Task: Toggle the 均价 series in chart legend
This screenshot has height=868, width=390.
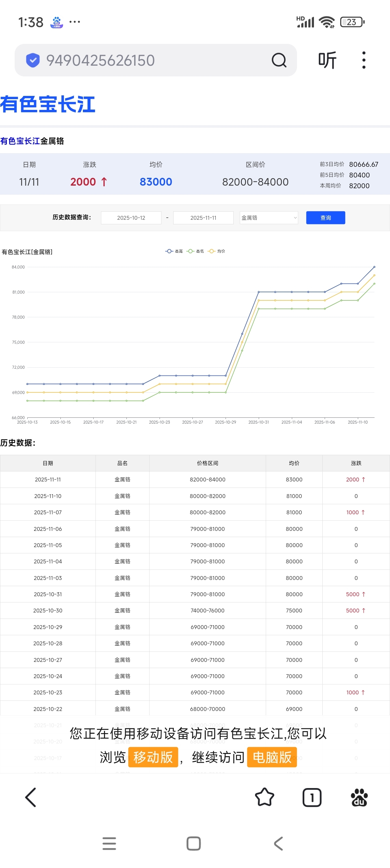Action: tap(216, 251)
